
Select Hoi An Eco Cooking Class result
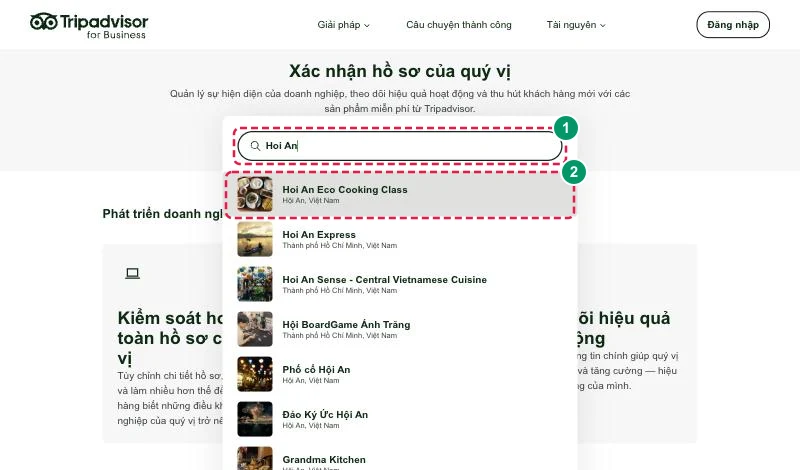point(400,194)
